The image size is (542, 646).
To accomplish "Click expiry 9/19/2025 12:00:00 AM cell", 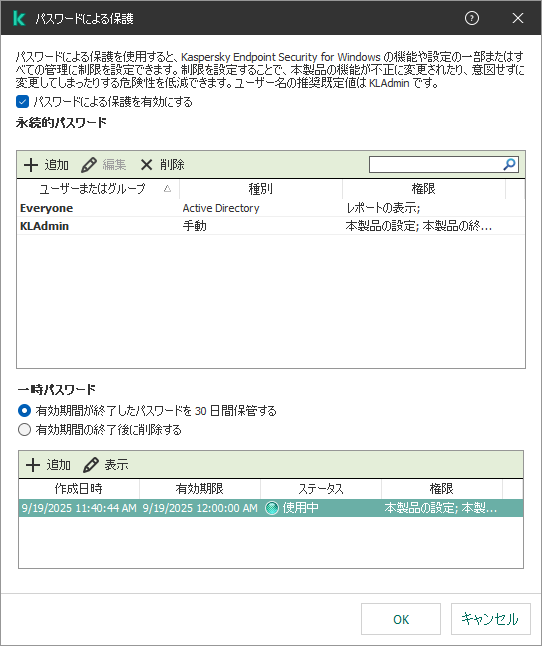I will click(200, 508).
